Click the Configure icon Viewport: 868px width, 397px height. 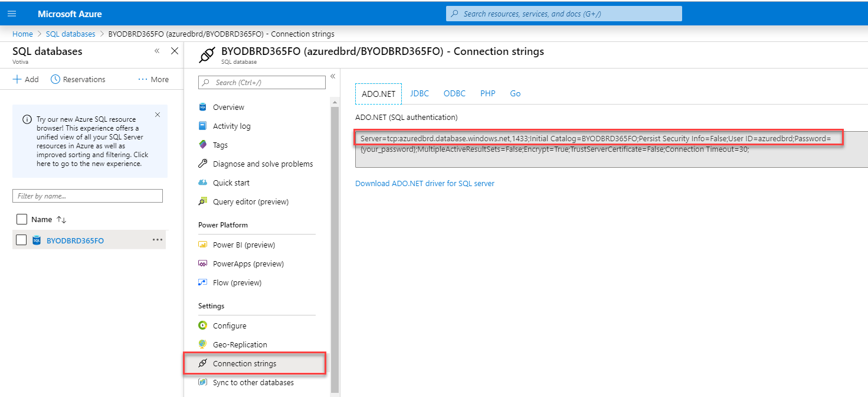click(x=202, y=326)
